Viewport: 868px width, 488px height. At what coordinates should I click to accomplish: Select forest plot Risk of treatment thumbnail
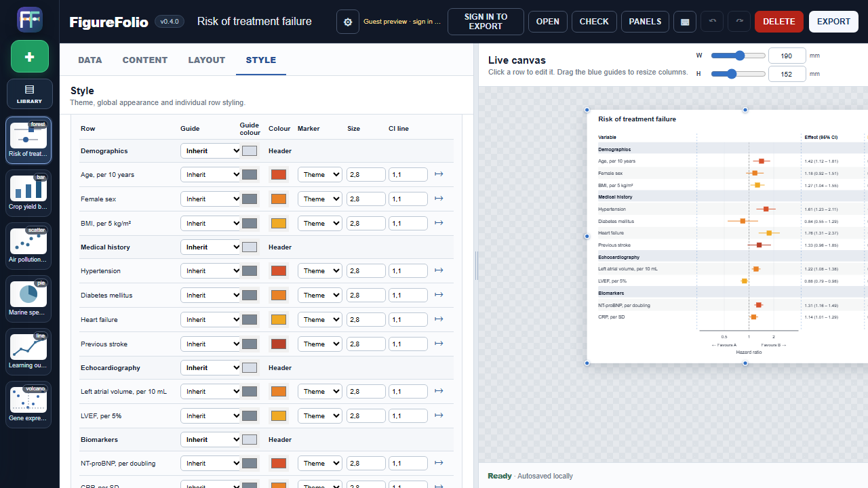(28, 140)
